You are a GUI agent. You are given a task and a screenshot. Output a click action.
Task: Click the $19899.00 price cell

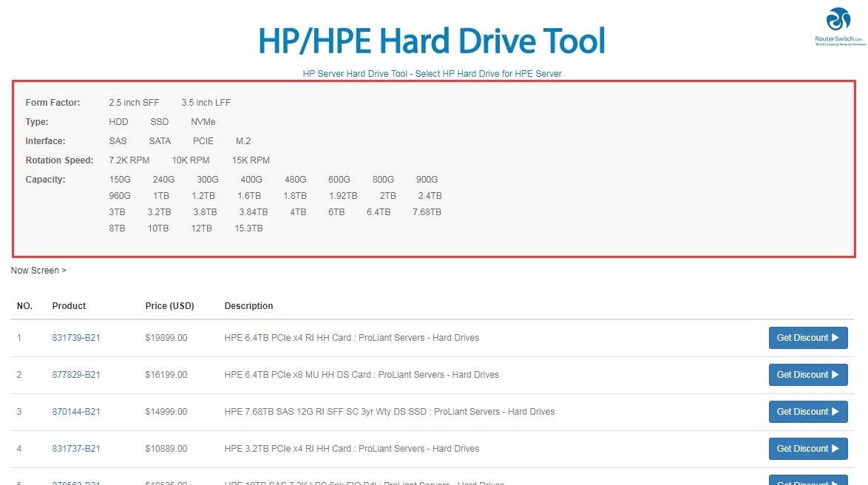(166, 338)
